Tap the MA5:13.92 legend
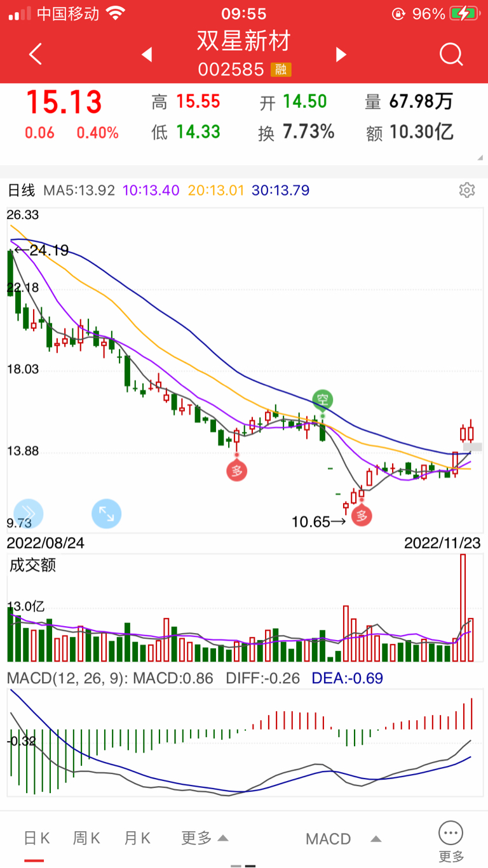488x868 pixels. pyautogui.click(x=79, y=190)
